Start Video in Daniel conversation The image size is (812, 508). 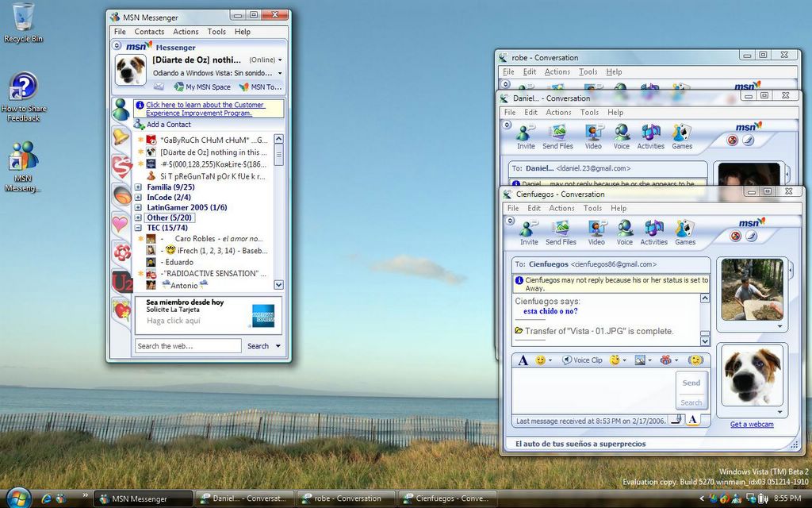[593, 137]
